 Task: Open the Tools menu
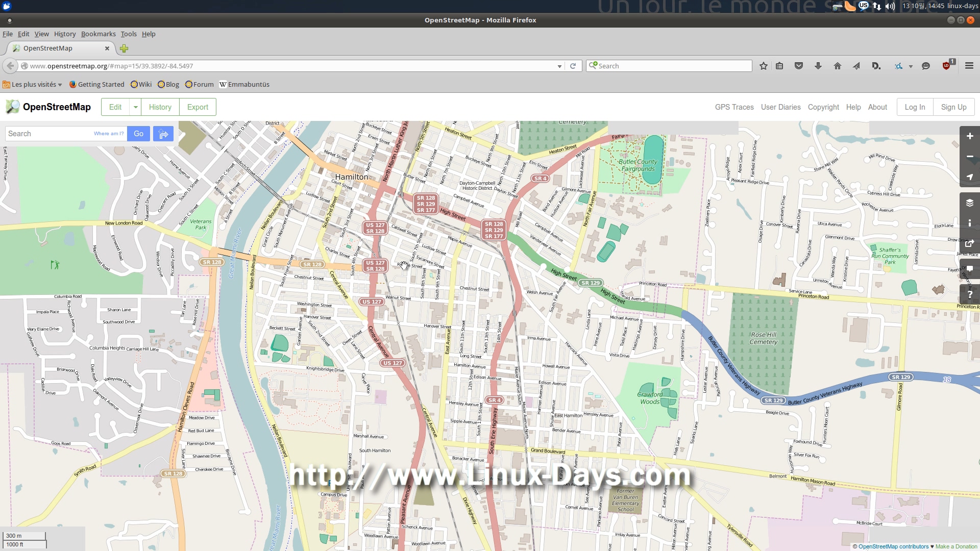click(129, 34)
